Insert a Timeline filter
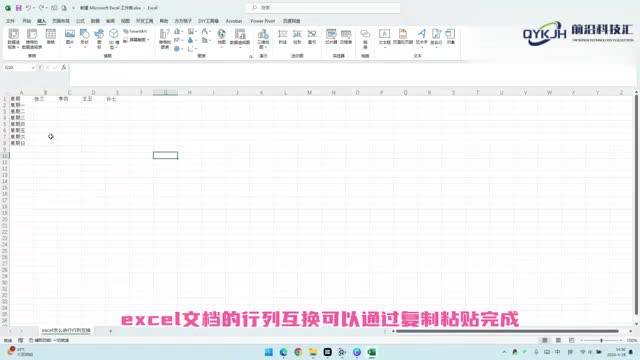640x360 pixels. pos(346,37)
